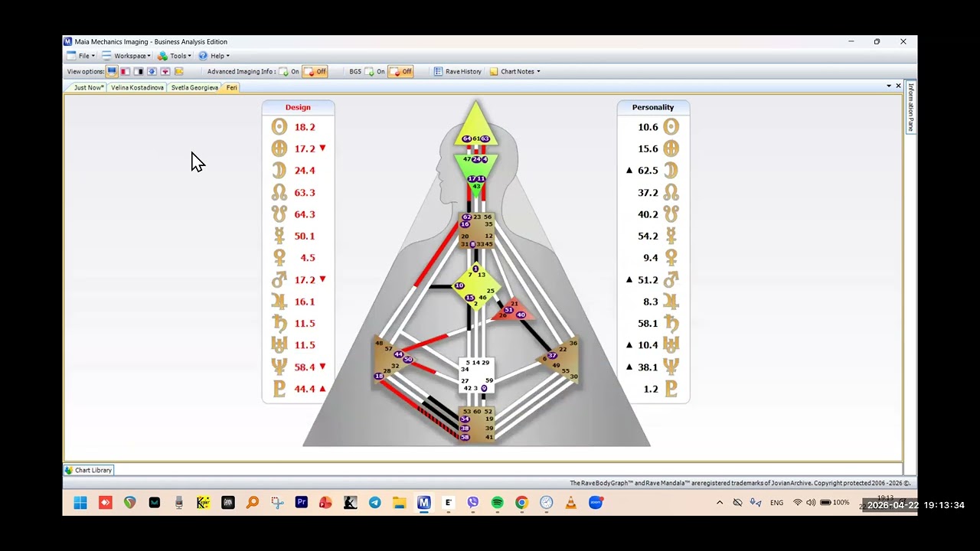Click the Design Neptune symbol at 58.4
980x551 pixels.
[x=279, y=367]
